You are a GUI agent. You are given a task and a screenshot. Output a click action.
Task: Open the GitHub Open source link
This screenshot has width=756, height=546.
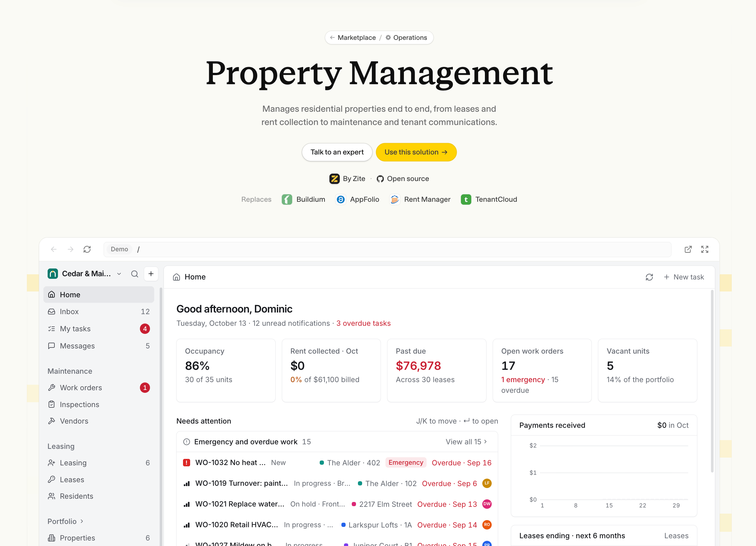click(403, 179)
